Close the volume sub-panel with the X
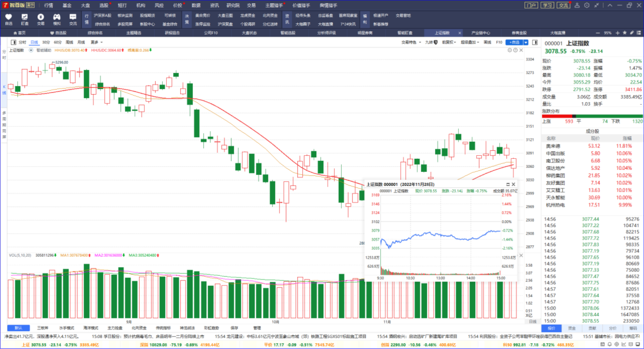This screenshot has height=349, width=644. tap(521, 255)
